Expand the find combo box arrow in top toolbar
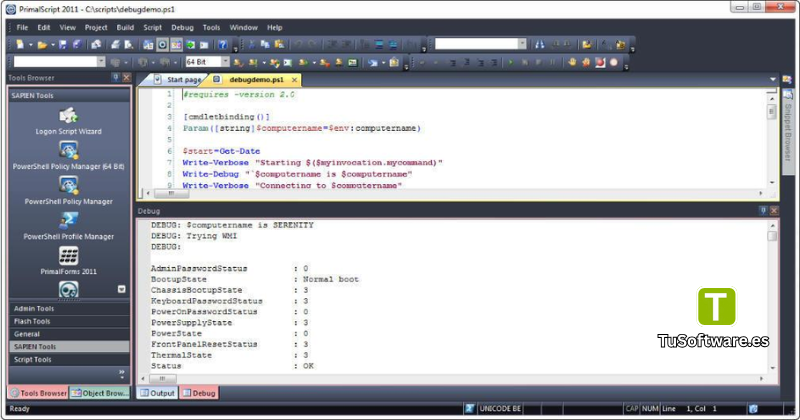Image resolution: width=800 pixels, height=420 pixels. pos(521,44)
